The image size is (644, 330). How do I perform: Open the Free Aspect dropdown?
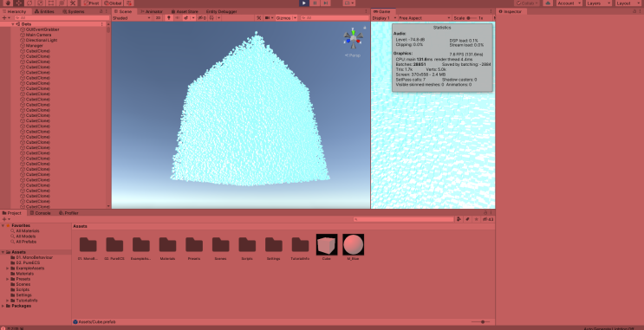pos(425,18)
